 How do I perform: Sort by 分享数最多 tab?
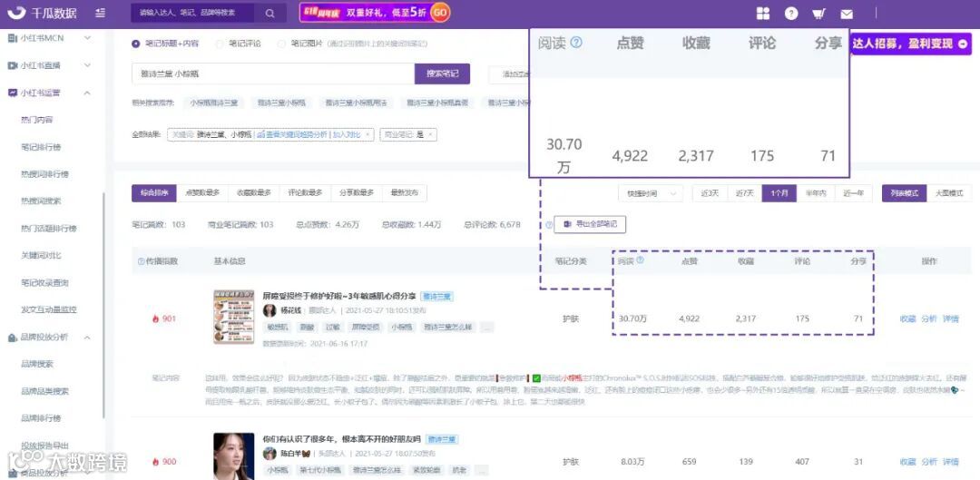pos(357,193)
